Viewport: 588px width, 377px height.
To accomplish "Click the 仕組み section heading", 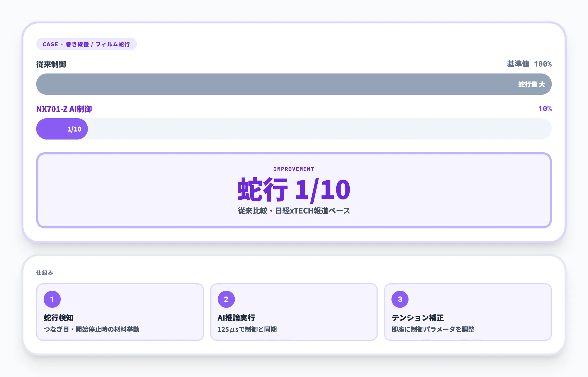I will point(45,273).
